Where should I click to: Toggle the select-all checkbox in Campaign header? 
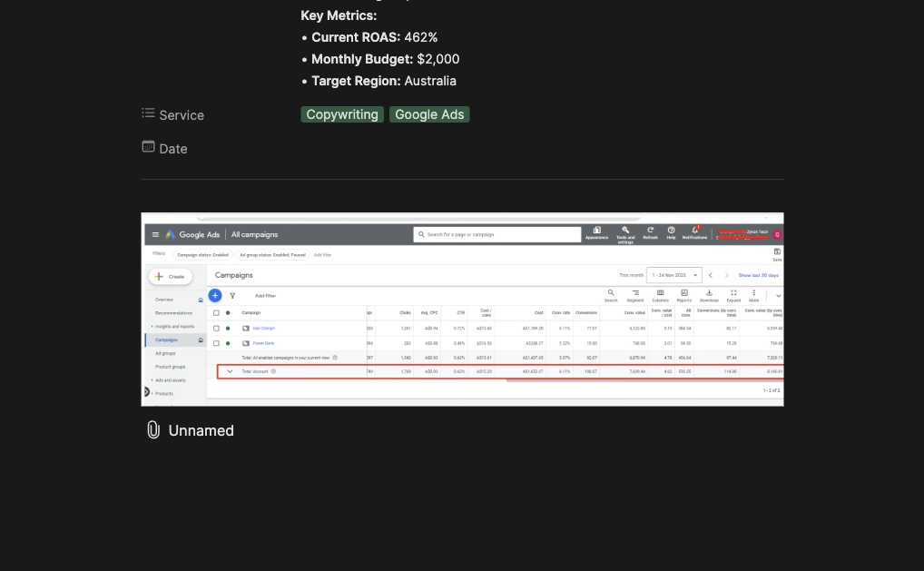216,313
